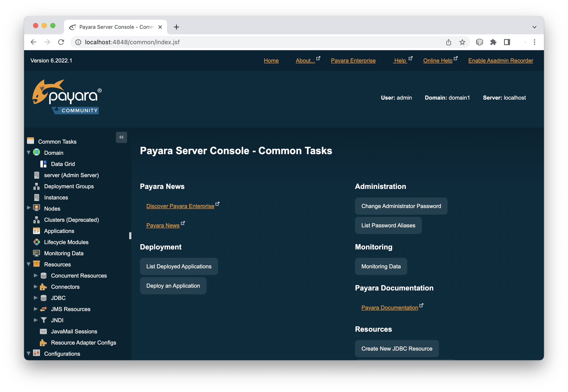
Task: Click the browser extensions puzzle icon
Action: coord(493,42)
